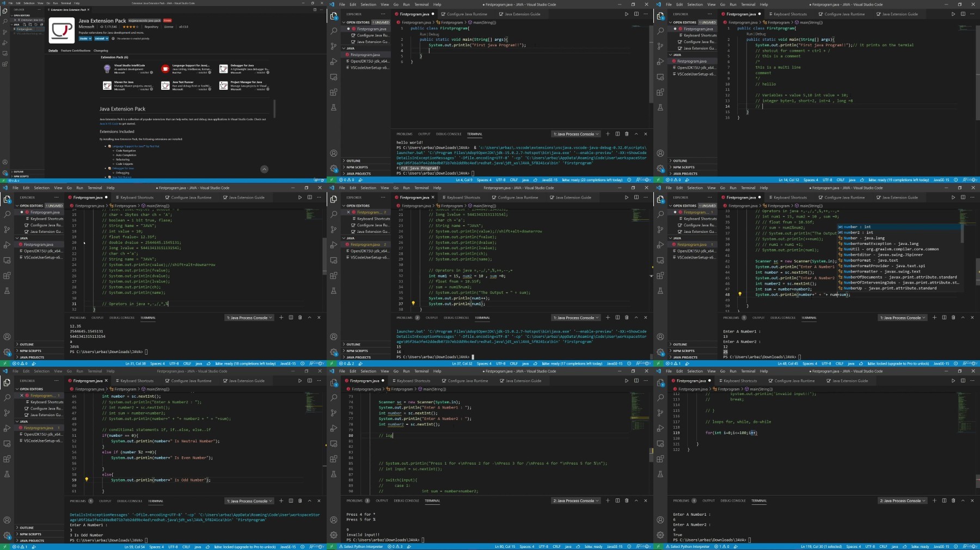Split terminal icon in Ln 4, Col 9 window
This screenshot has width=980, height=550.
click(617, 134)
